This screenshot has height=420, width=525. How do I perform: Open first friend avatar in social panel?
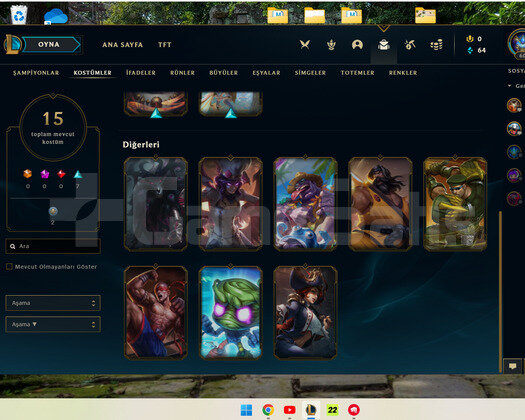click(x=514, y=105)
